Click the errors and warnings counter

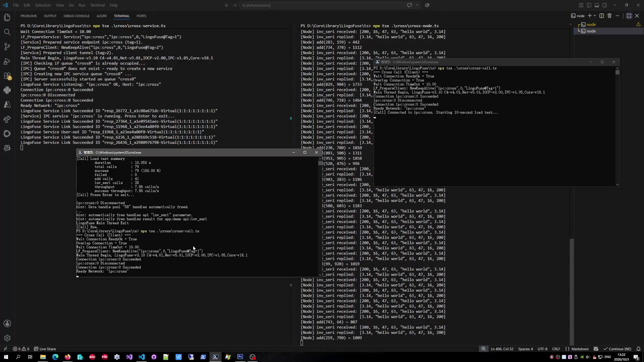pos(21,349)
